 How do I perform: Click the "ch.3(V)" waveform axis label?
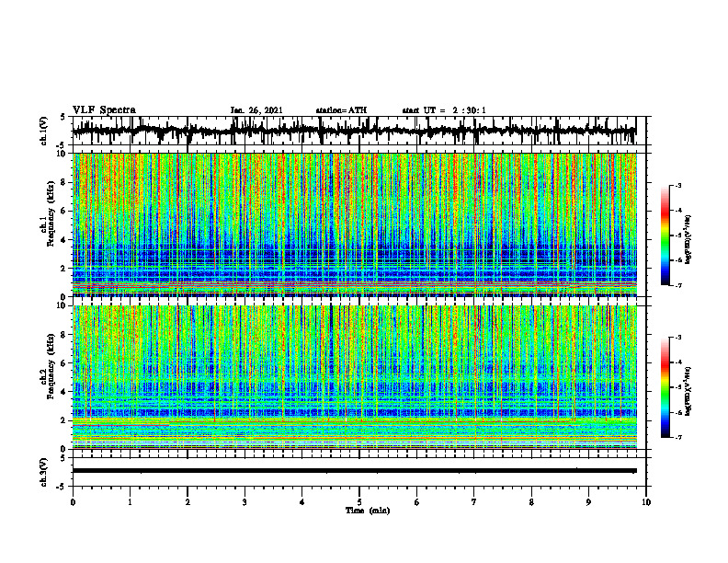43,473
